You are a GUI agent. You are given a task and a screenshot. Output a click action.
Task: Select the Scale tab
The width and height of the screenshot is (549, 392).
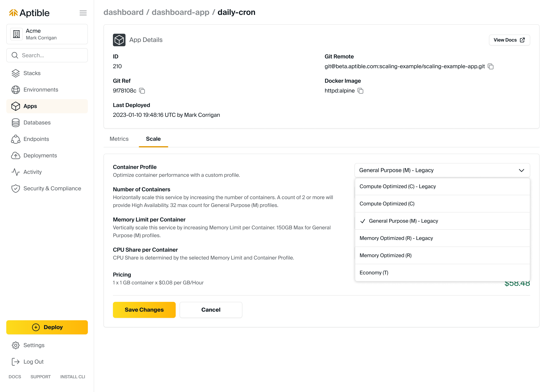(x=153, y=139)
